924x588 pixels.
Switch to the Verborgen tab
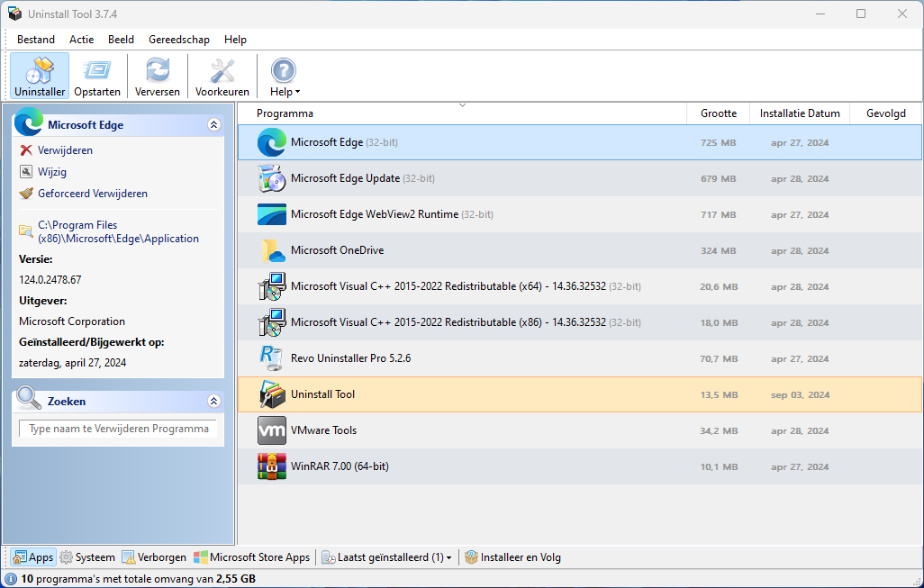tap(154, 556)
